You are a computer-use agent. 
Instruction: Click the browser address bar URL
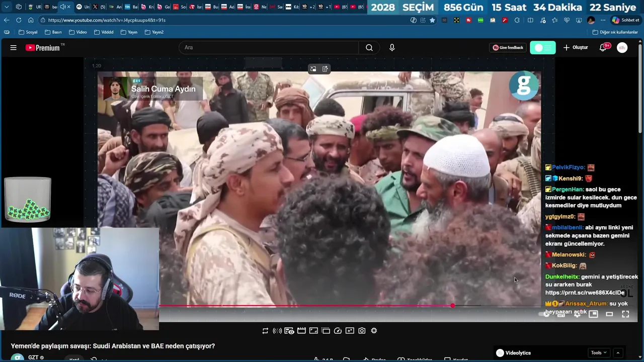pyautogui.click(x=107, y=20)
